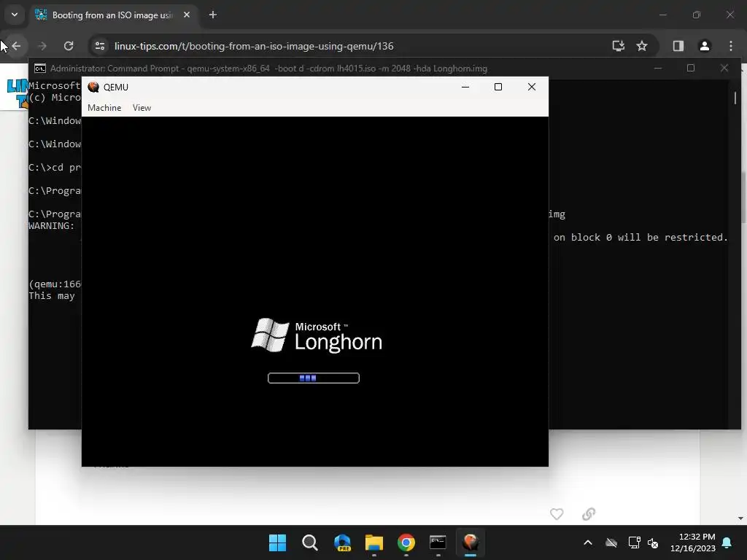The width and height of the screenshot is (747, 560).
Task: Show hidden system tray icons
Action: 588,542
